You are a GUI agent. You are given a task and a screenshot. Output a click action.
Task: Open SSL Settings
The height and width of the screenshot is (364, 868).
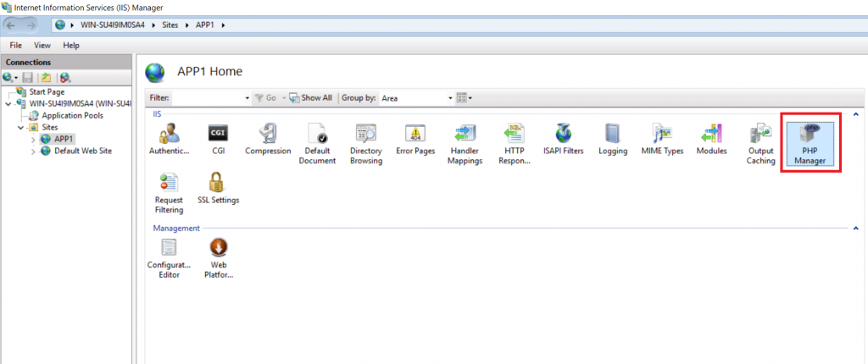(x=218, y=189)
